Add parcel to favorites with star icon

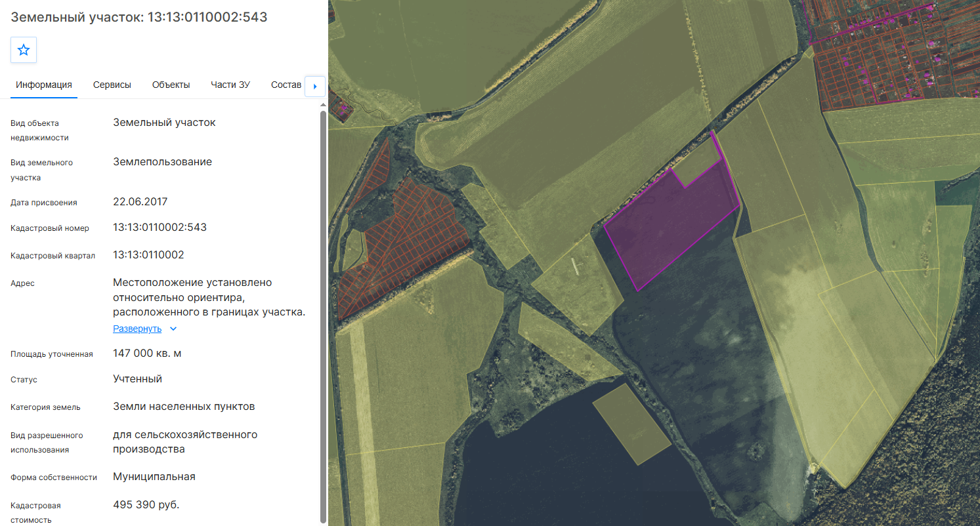[24, 50]
